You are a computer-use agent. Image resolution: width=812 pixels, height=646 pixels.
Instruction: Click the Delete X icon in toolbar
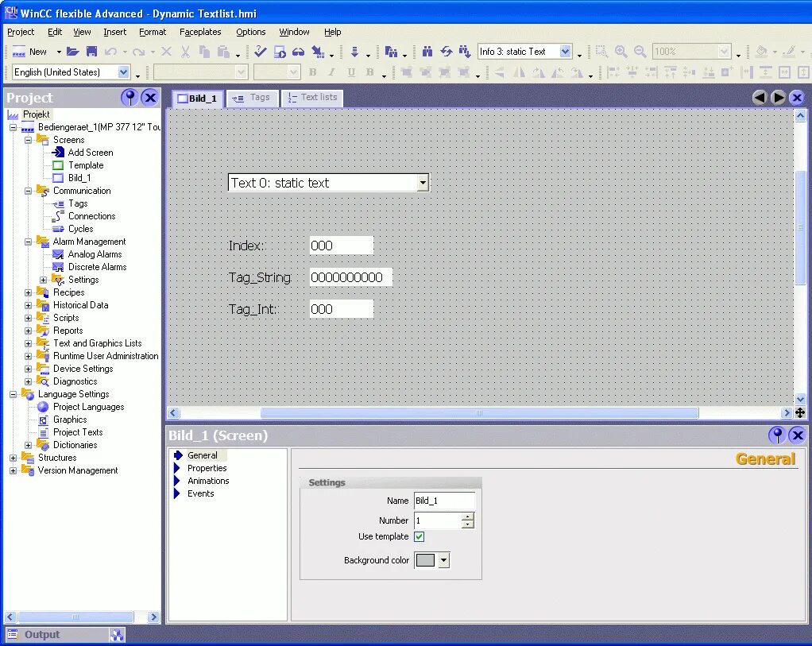coord(166,52)
